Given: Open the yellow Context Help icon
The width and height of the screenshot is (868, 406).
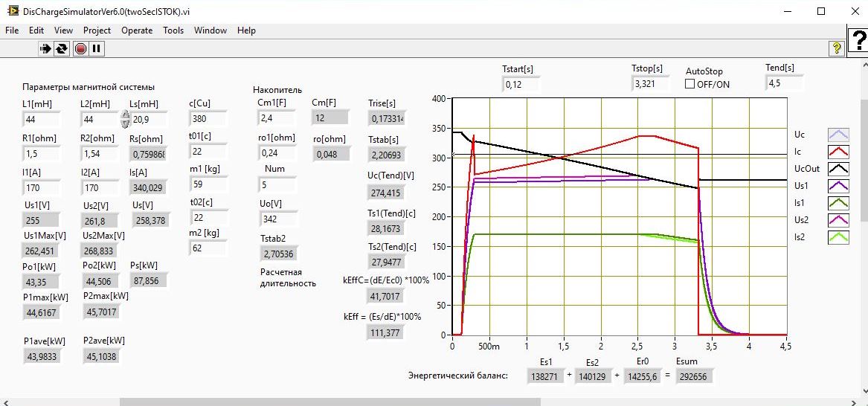Looking at the screenshot, I should [837, 48].
